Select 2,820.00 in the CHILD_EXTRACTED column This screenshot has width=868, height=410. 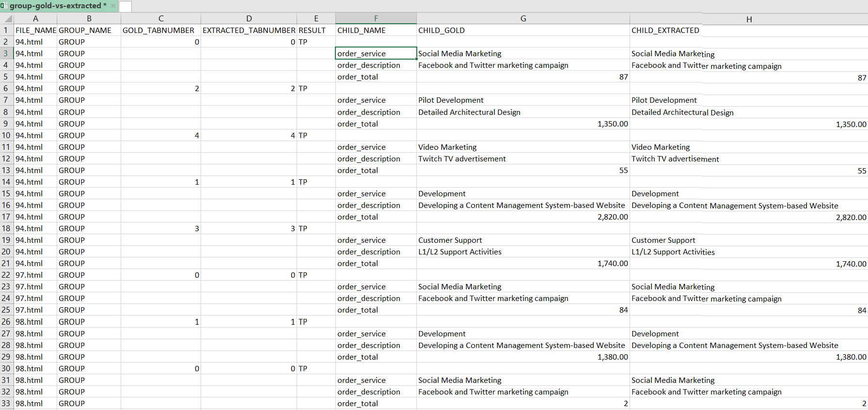(749, 217)
